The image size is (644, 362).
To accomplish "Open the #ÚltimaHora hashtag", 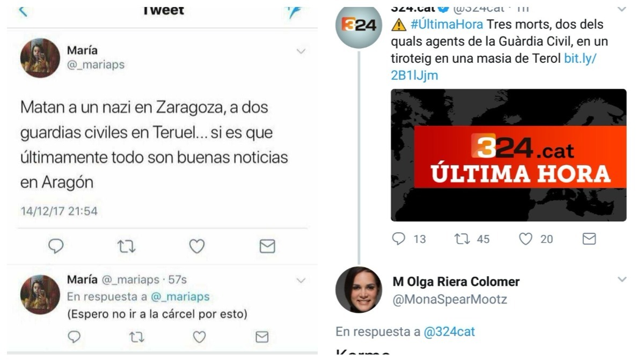I will [x=447, y=25].
